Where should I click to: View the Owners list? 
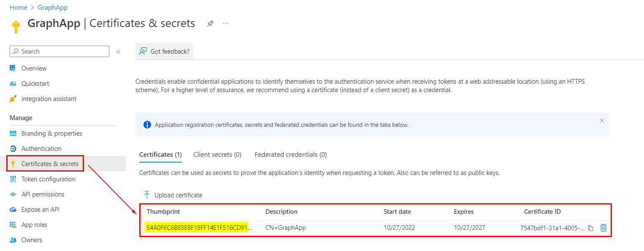click(x=32, y=240)
